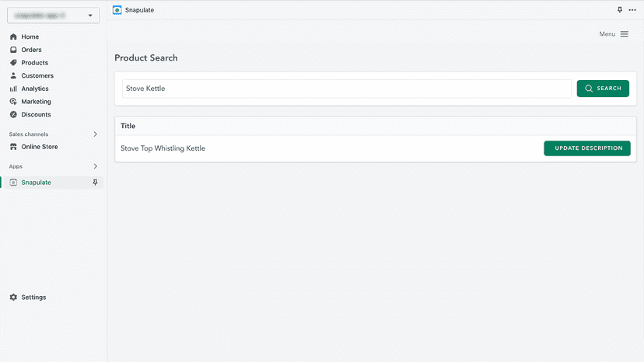Click the Snapulate title in top bar
Viewport: 644px width, 362px height.
coord(140,10)
